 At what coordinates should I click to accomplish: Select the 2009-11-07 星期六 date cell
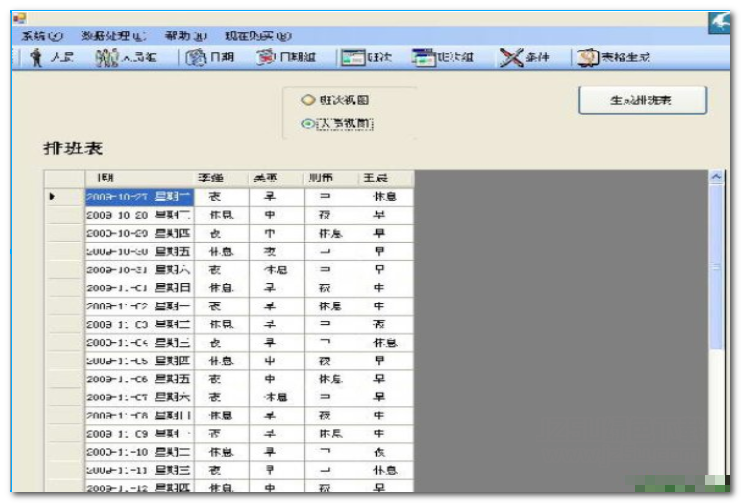pos(139,398)
